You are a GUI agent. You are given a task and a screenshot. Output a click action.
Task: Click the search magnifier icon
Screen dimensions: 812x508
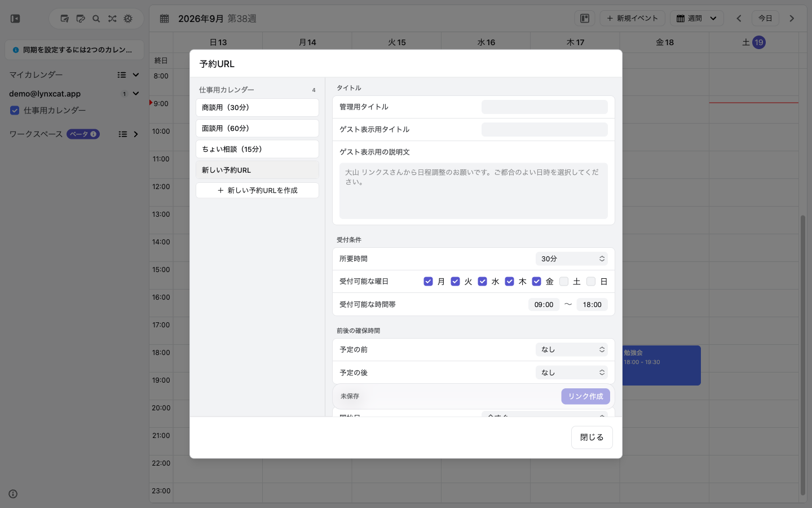[96, 19]
